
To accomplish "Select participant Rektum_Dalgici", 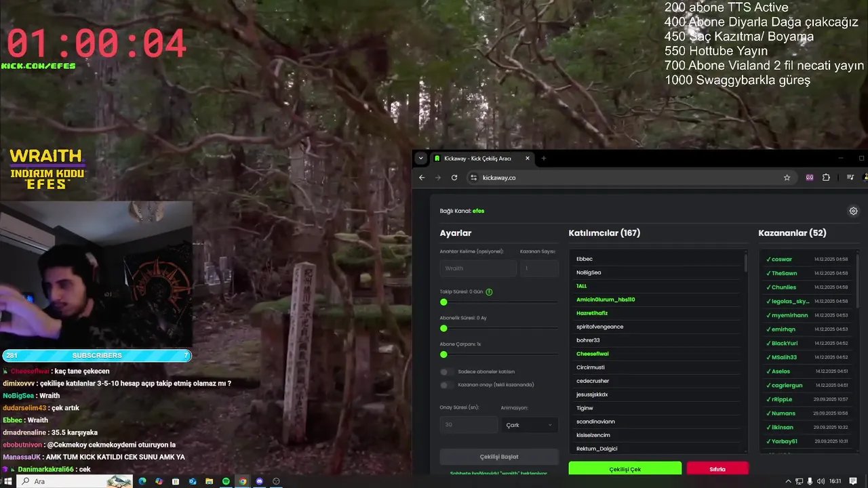I will [597, 449].
